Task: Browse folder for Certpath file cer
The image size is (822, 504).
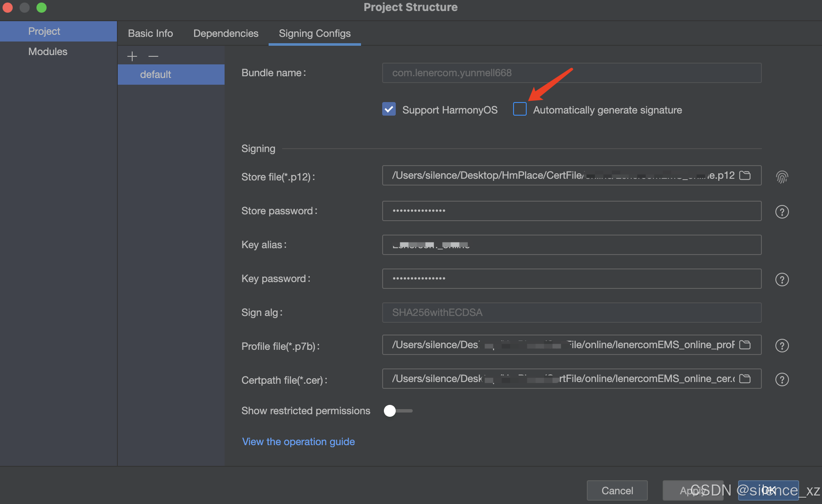Action: click(744, 379)
